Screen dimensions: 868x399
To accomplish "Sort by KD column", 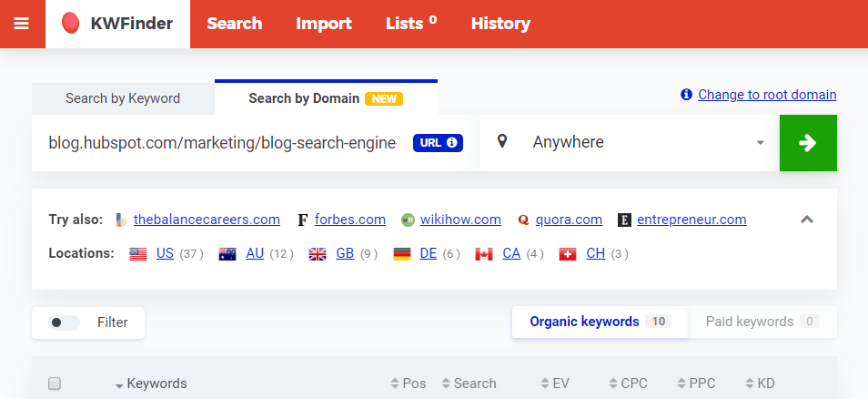I will (760, 384).
